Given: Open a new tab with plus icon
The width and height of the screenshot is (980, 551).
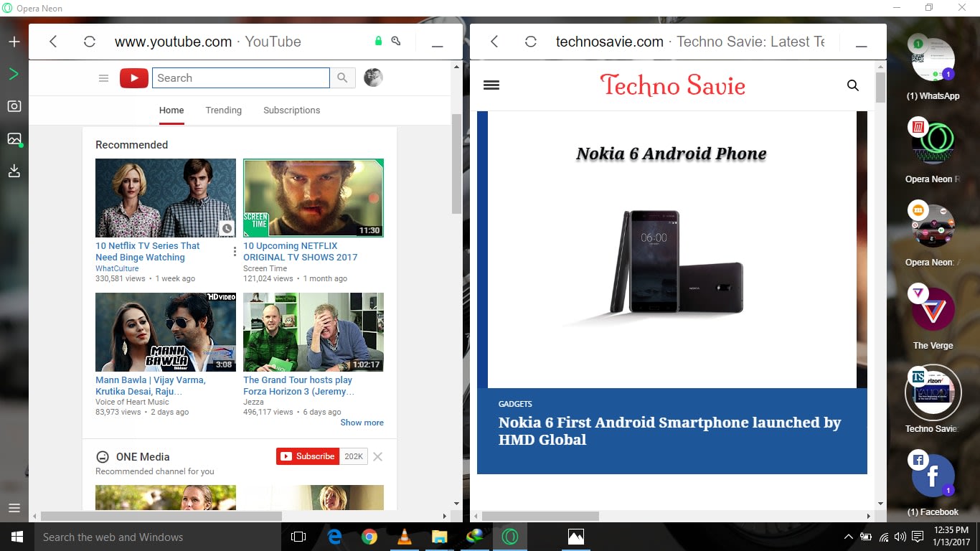Looking at the screenshot, I should (x=14, y=42).
